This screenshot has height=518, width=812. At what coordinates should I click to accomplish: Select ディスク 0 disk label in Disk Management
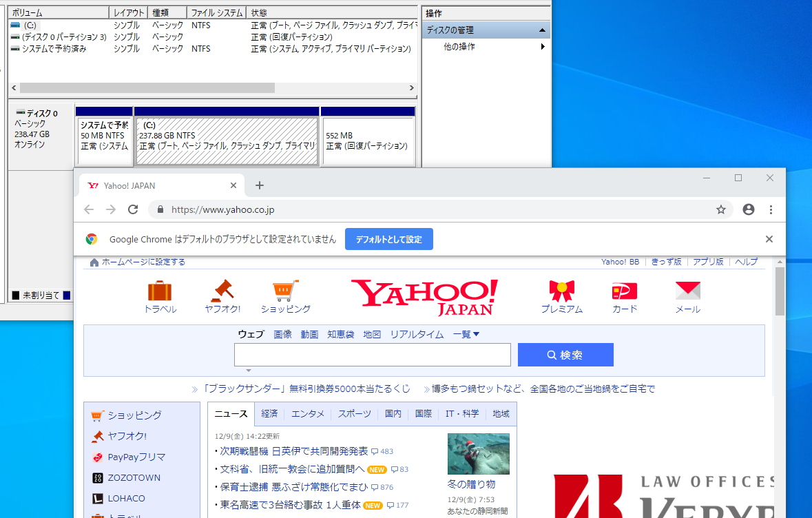41,137
